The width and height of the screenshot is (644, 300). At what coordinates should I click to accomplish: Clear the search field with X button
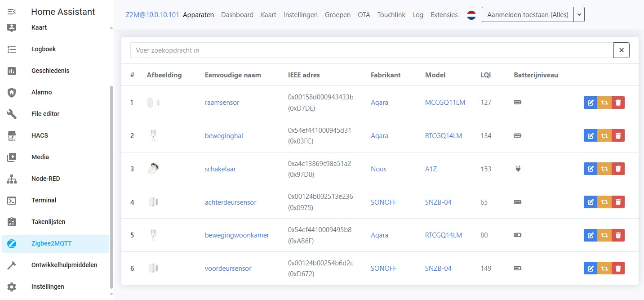click(x=622, y=50)
